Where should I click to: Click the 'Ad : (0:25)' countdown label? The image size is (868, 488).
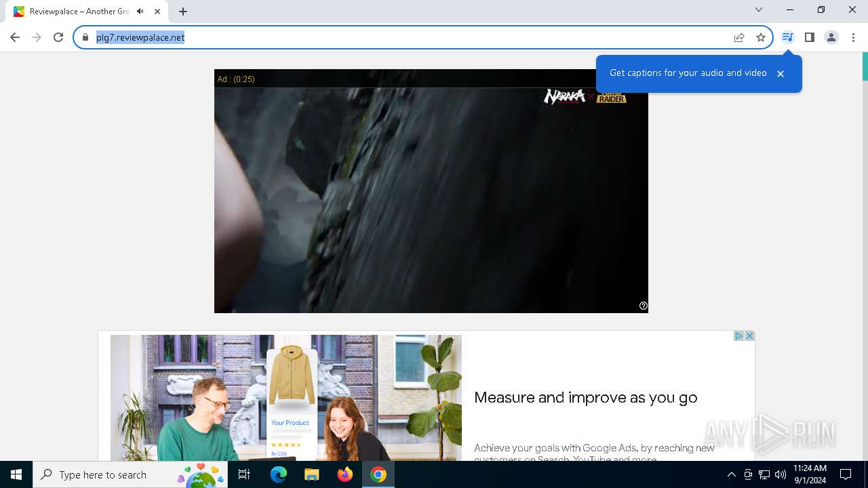point(236,79)
